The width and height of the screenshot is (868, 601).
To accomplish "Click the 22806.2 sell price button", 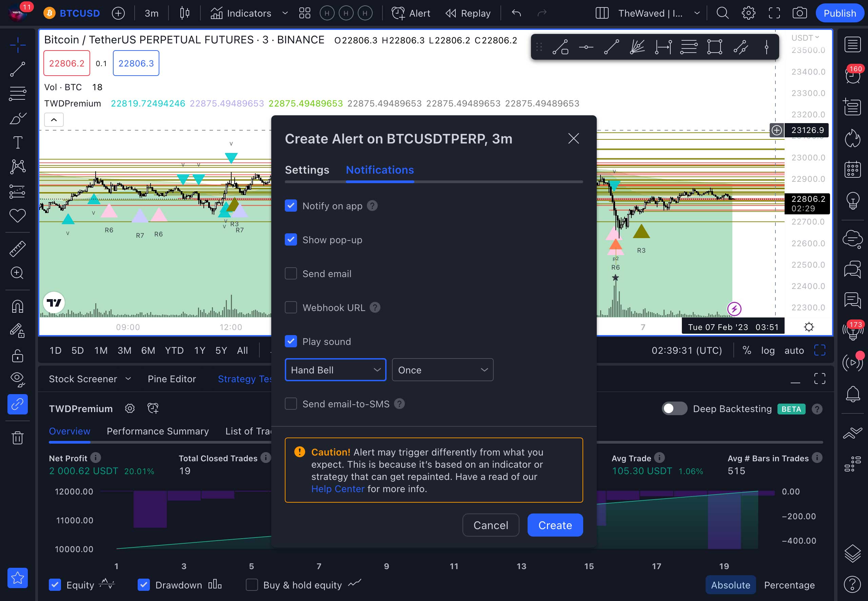I will pyautogui.click(x=66, y=63).
